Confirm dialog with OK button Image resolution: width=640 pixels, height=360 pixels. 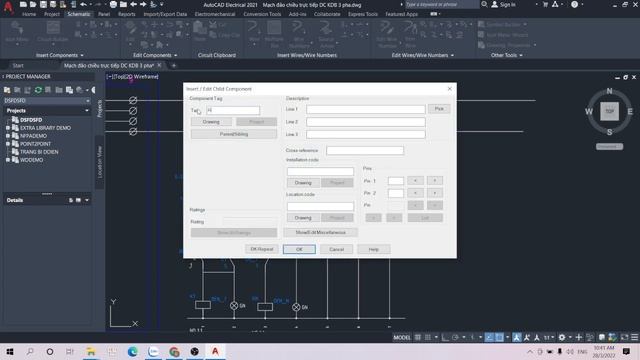pyautogui.click(x=299, y=249)
